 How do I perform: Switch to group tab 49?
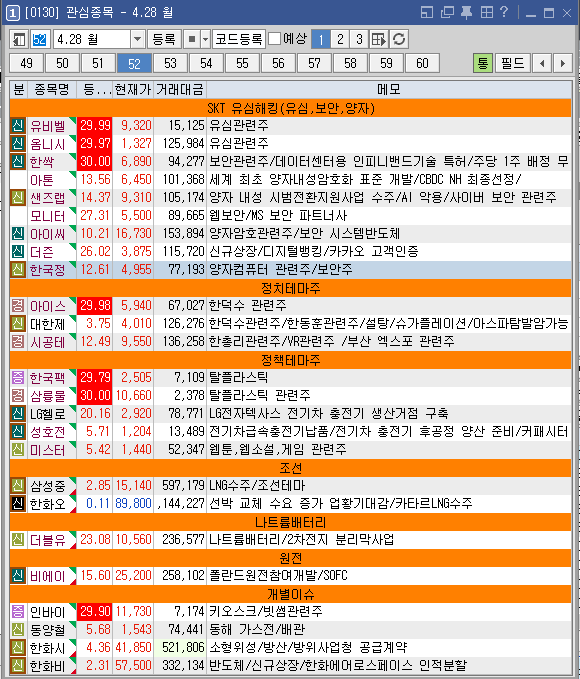point(26,63)
